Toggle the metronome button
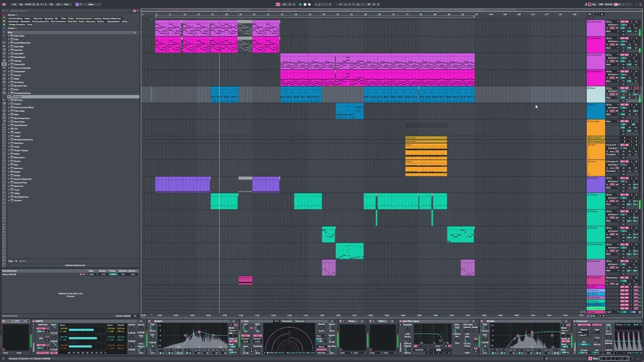Screen dimensions: 644x362 pyautogui.click(x=58, y=4)
